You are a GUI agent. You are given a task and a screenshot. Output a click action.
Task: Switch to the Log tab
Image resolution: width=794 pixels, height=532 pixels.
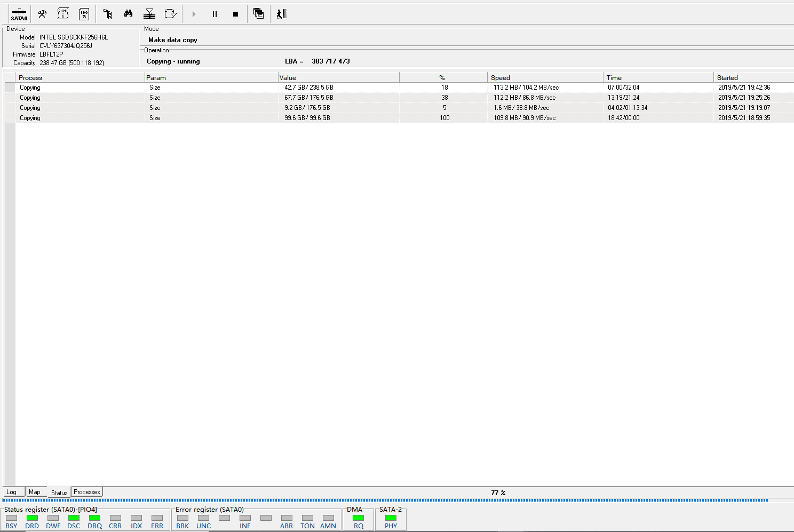[12, 492]
